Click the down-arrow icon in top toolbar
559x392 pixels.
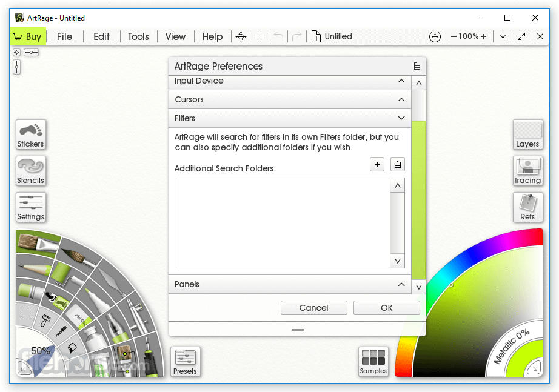coord(503,36)
